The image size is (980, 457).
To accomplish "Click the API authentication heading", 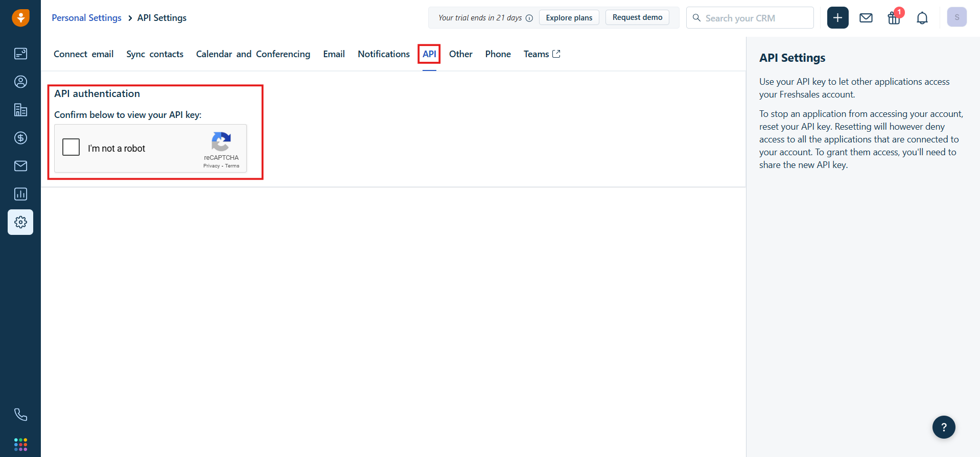I will coord(97,93).
